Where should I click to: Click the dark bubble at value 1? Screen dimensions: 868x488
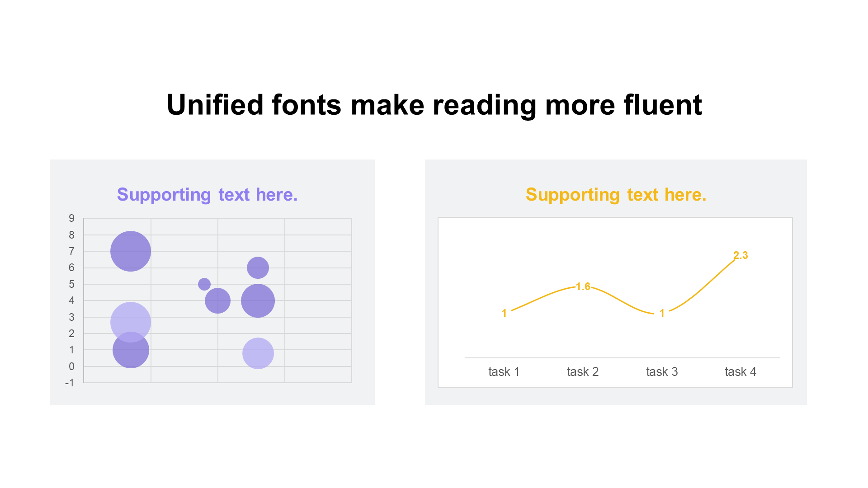[x=131, y=350]
